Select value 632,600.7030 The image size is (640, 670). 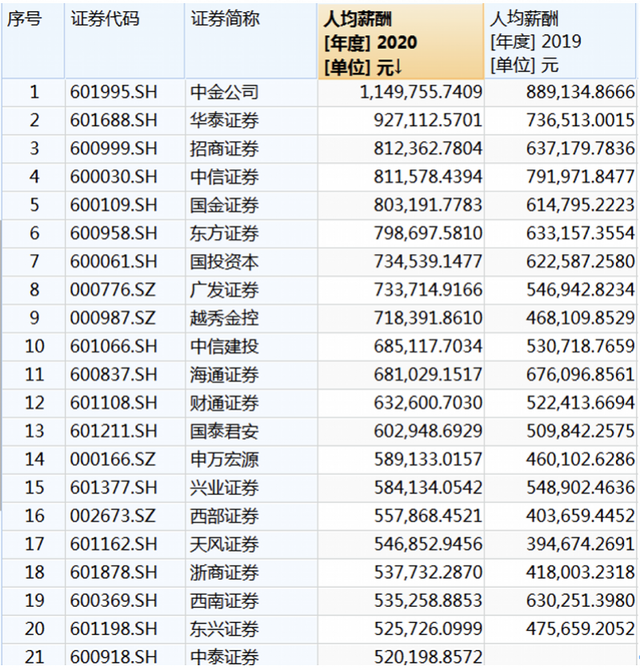401,403
